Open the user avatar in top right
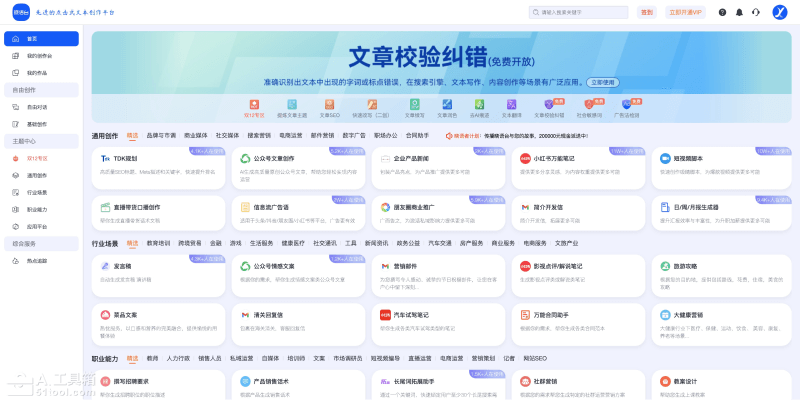Image resolution: width=800 pixels, height=400 pixels. tap(780, 12)
